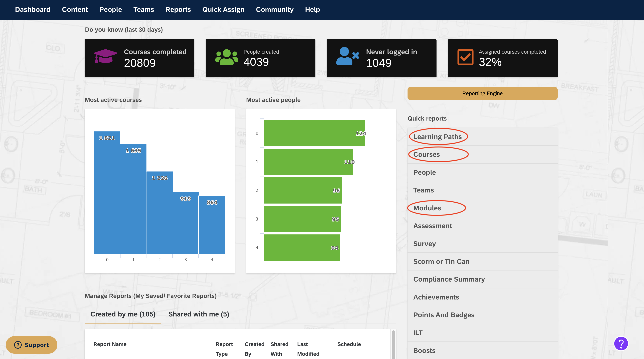Go to Quick Assign menu
The width and height of the screenshot is (644, 359).
pyautogui.click(x=223, y=10)
